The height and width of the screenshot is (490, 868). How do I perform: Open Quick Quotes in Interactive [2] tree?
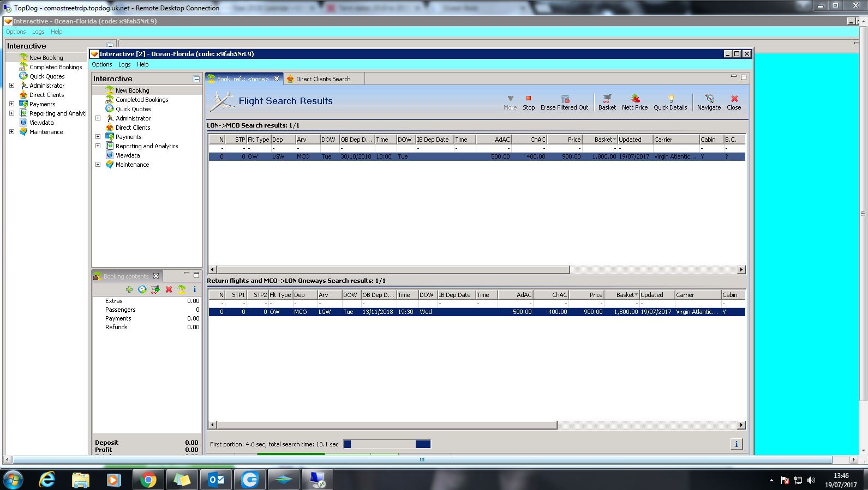pyautogui.click(x=133, y=109)
